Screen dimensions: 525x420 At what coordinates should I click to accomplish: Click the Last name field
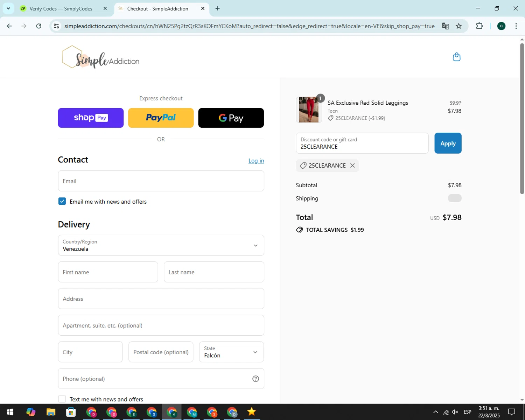pos(214,272)
